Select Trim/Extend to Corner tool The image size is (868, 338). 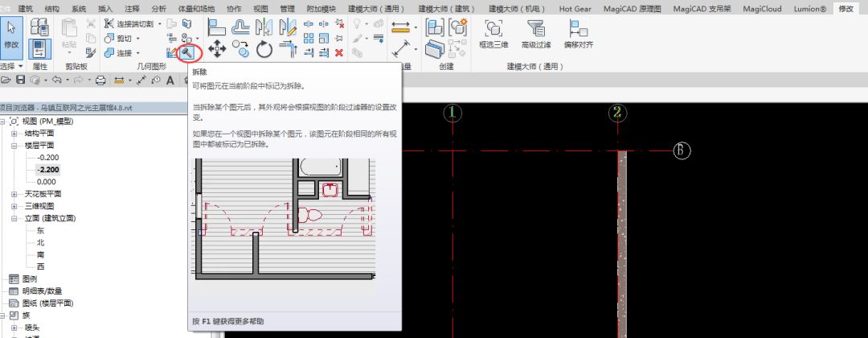[288, 50]
